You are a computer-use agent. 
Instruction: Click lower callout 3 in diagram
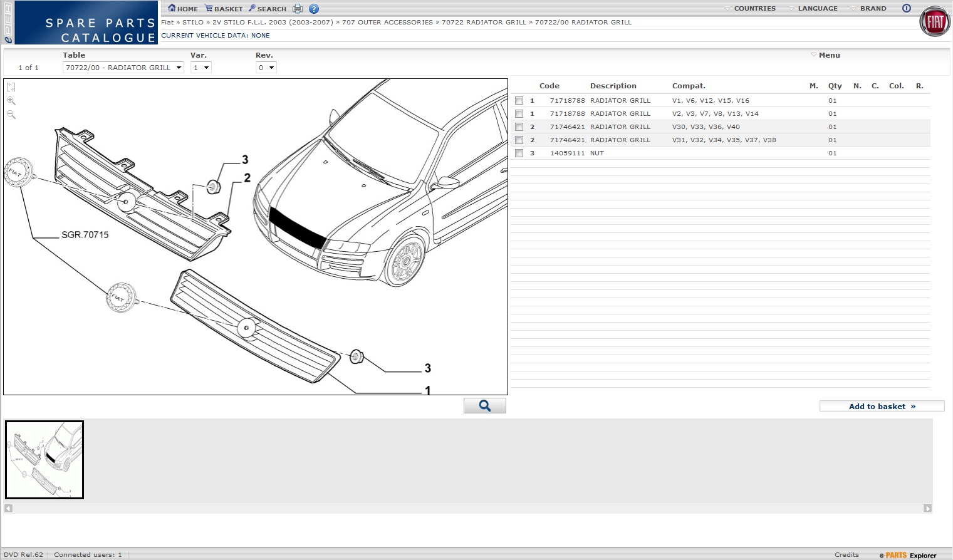(427, 368)
